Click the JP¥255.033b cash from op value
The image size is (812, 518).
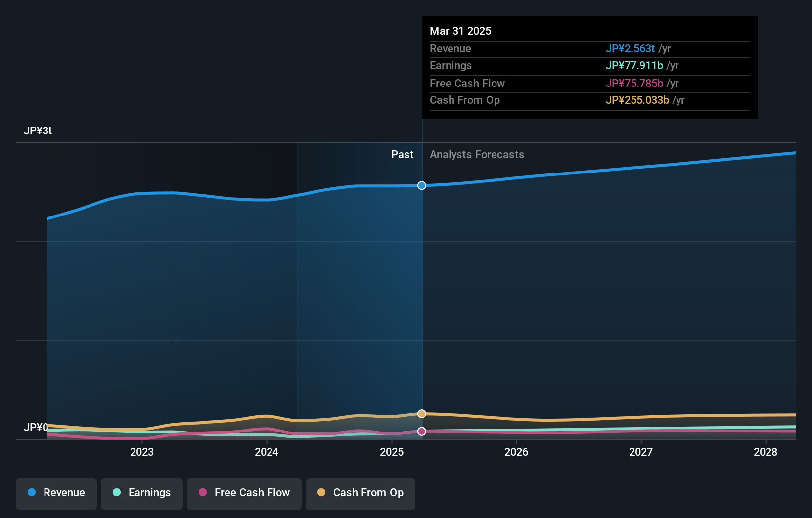coord(637,100)
